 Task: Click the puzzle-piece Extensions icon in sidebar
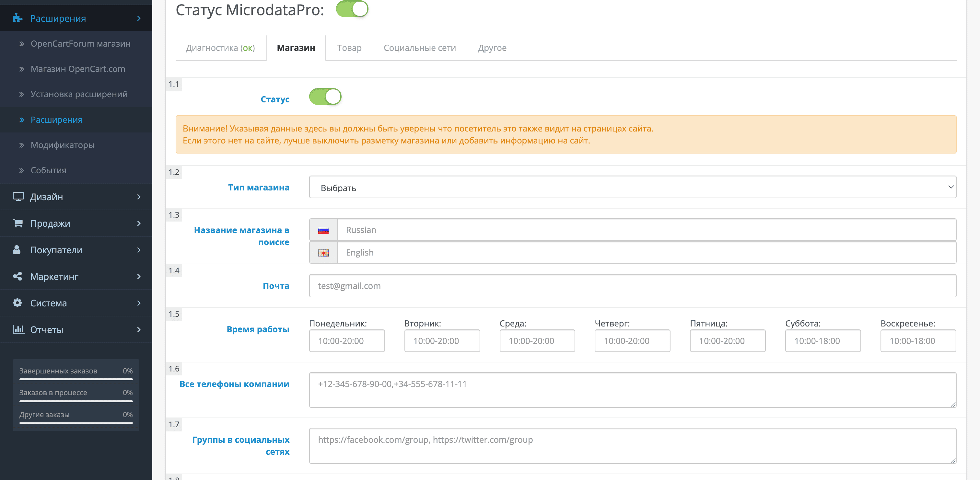tap(17, 18)
